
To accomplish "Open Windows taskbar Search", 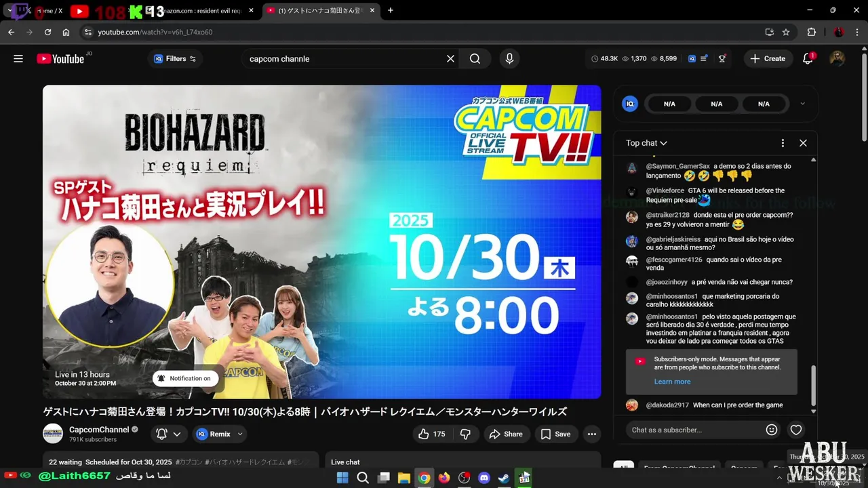I will point(363,478).
